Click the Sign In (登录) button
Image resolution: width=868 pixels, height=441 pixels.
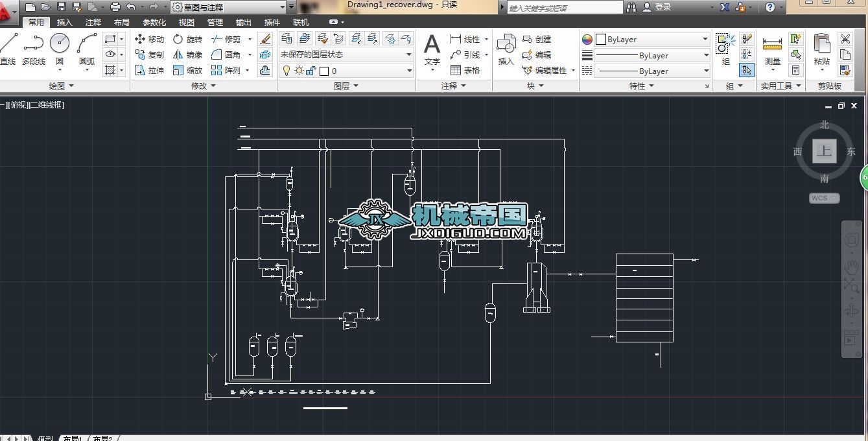663,7
